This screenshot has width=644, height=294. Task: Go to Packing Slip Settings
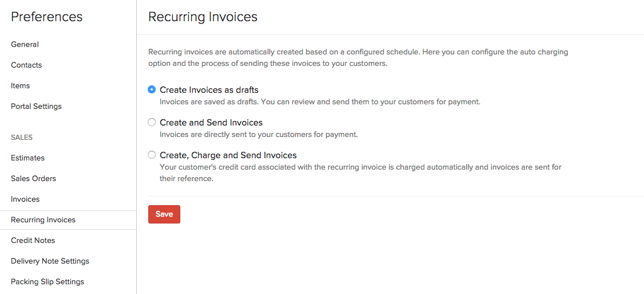coord(48,281)
